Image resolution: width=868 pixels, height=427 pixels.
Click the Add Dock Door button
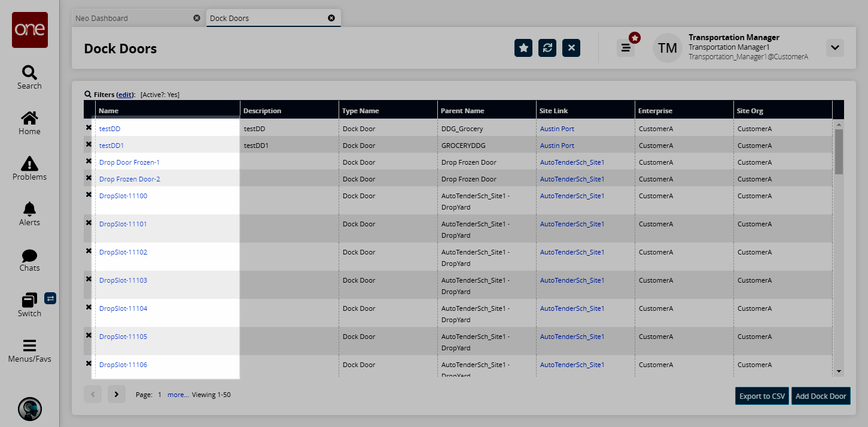click(x=821, y=396)
